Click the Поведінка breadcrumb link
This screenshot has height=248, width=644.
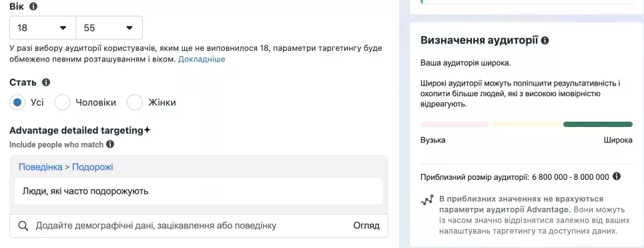pos(40,167)
